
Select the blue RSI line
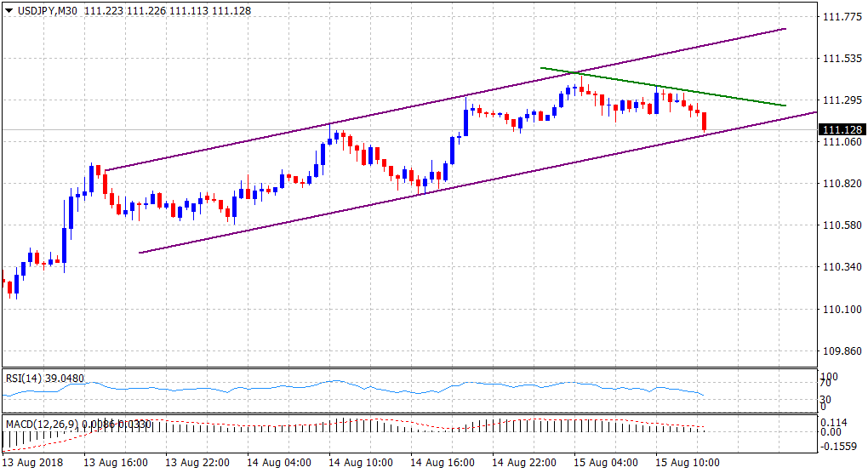340,381
